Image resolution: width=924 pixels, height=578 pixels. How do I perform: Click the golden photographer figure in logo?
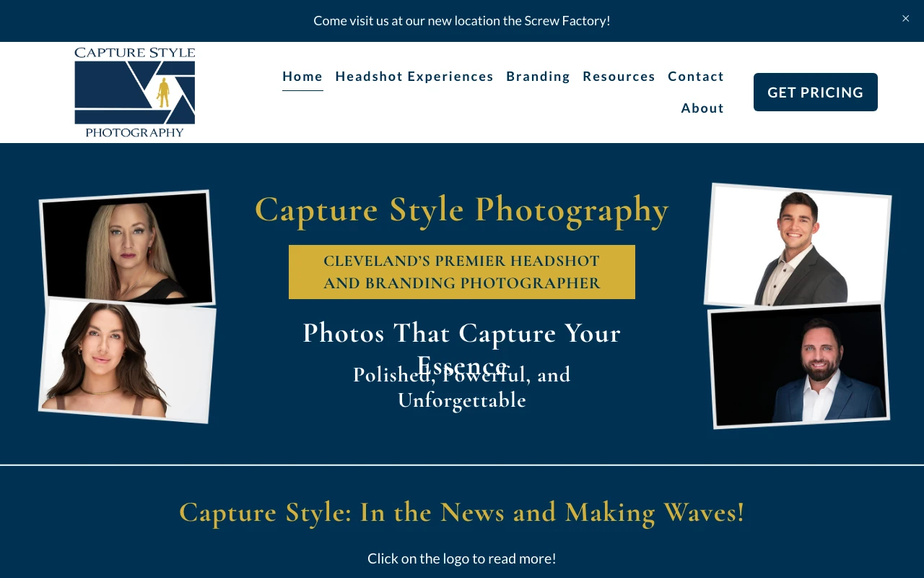click(164, 92)
